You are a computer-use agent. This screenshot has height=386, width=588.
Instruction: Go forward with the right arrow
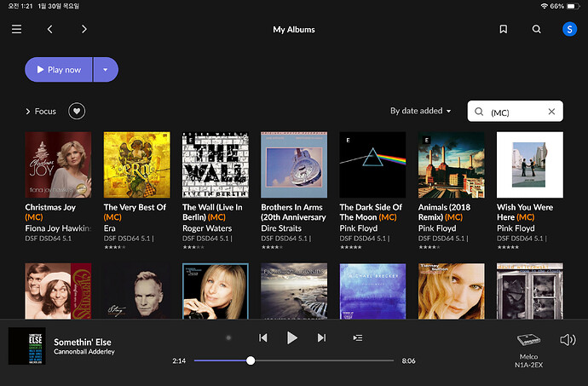tap(84, 29)
